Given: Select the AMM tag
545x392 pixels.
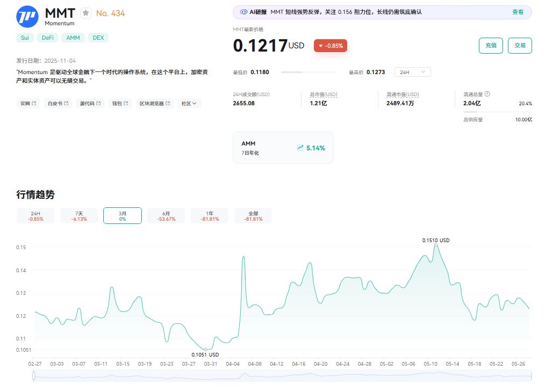Looking at the screenshot, I should (x=73, y=38).
